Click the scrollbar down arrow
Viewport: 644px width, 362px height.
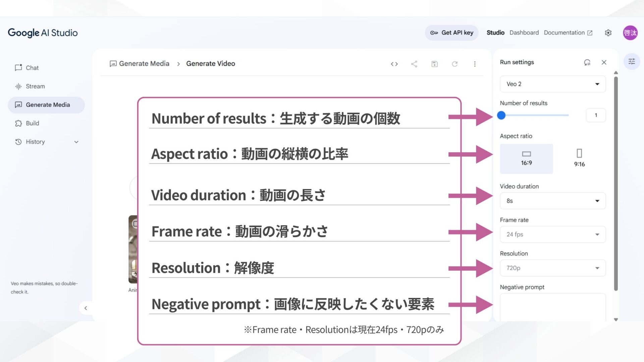click(616, 319)
